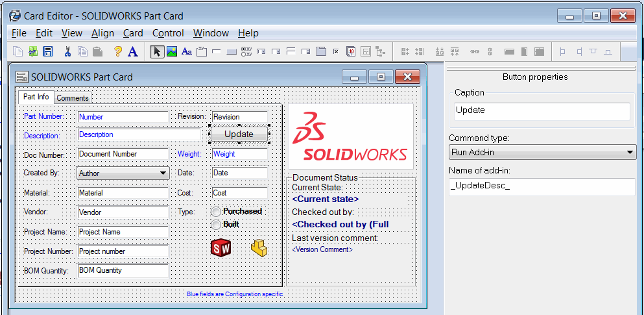Screen dimensions: 644x315
Task: Click the Align right edges icon
Action: point(420,51)
